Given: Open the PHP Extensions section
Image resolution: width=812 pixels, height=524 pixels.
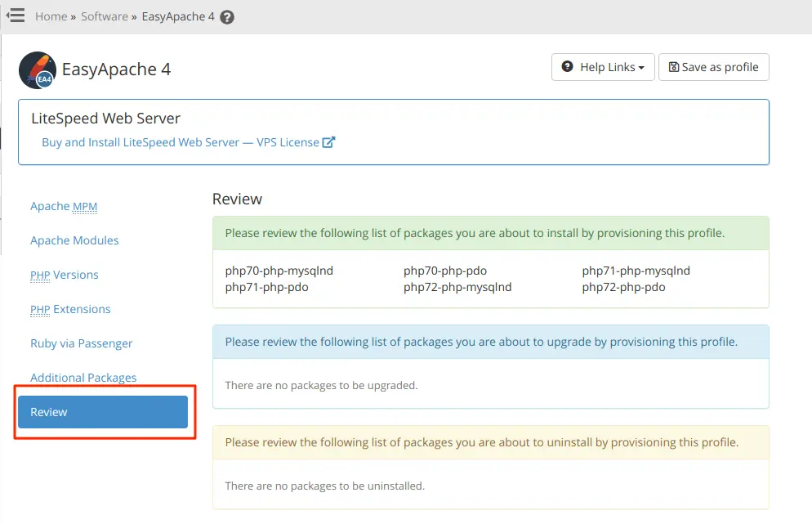Looking at the screenshot, I should click(70, 309).
